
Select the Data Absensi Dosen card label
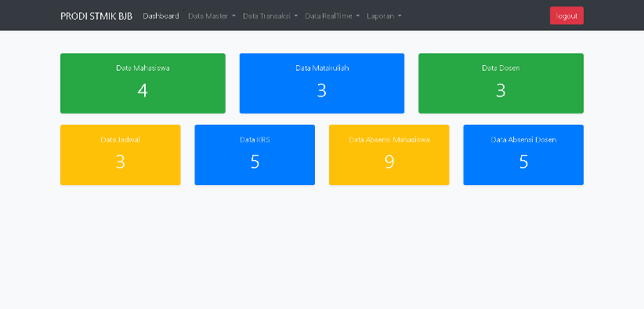tap(523, 140)
